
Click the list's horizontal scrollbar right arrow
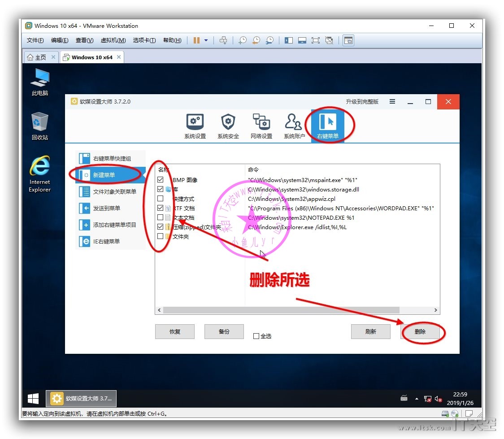point(435,310)
